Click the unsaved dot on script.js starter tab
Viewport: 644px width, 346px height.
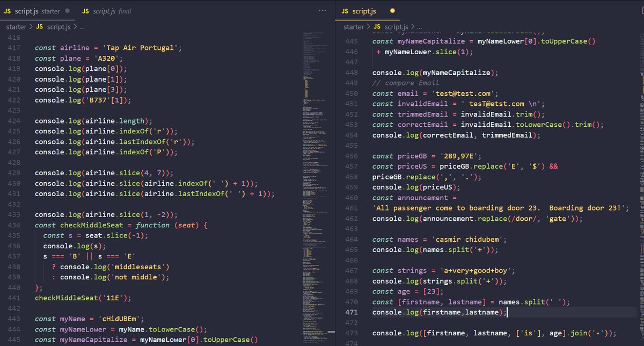click(67, 11)
